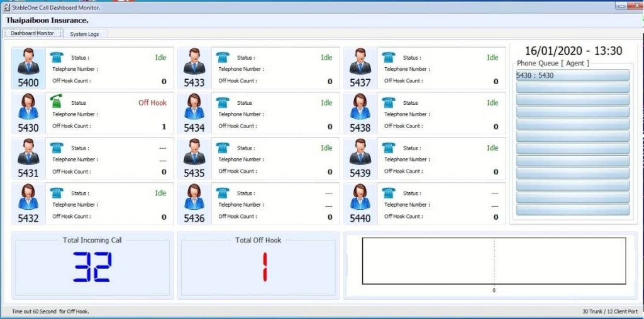Click the telephone icon for agent 5435
The width and height of the screenshot is (644, 319).
click(x=223, y=148)
